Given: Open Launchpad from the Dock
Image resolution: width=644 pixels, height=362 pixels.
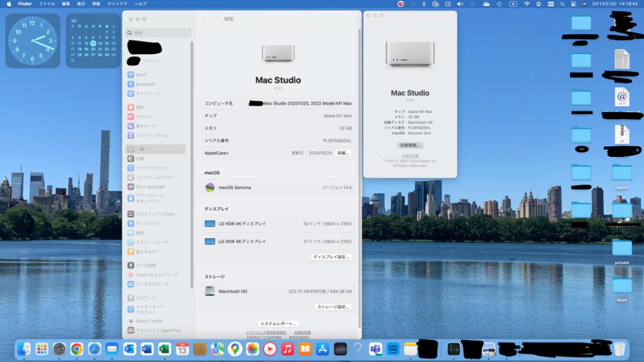Looking at the screenshot, I should (42, 349).
